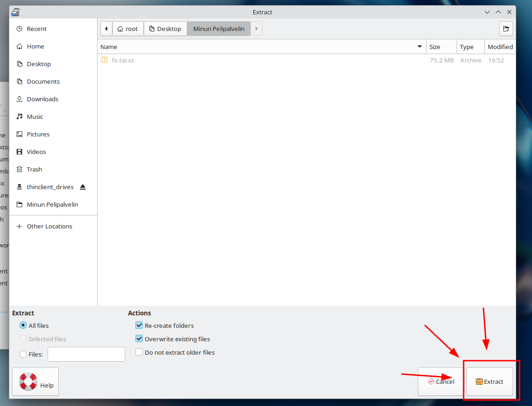Image resolution: width=532 pixels, height=406 pixels.
Task: Select the fx.tar.xz archive file
Action: coord(123,60)
